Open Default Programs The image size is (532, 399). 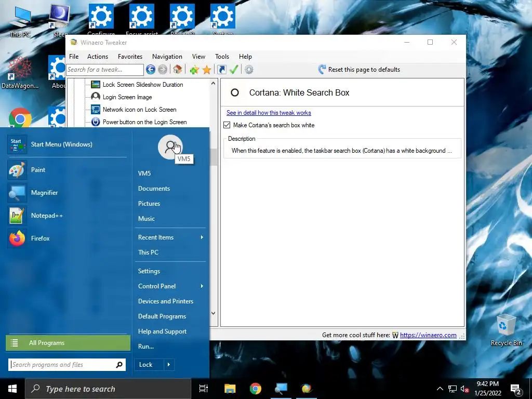tap(162, 316)
